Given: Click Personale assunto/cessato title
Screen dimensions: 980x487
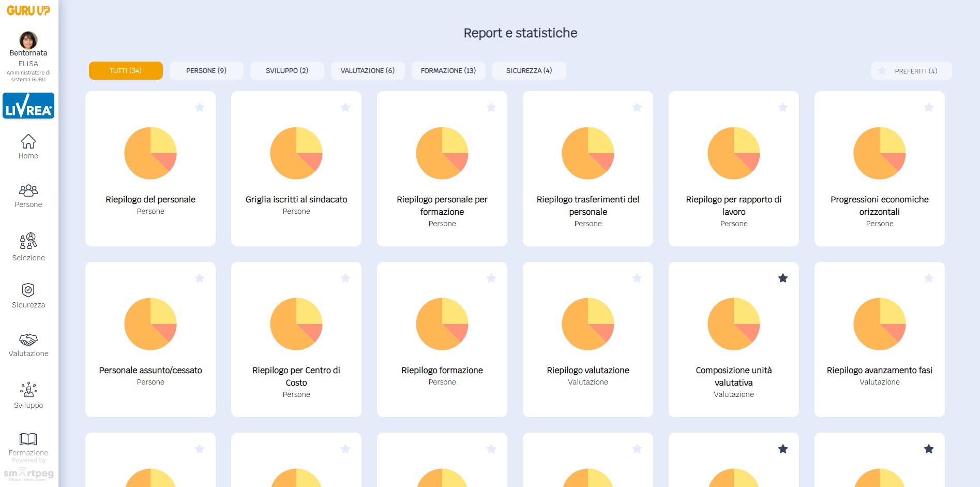Looking at the screenshot, I should click(150, 370).
